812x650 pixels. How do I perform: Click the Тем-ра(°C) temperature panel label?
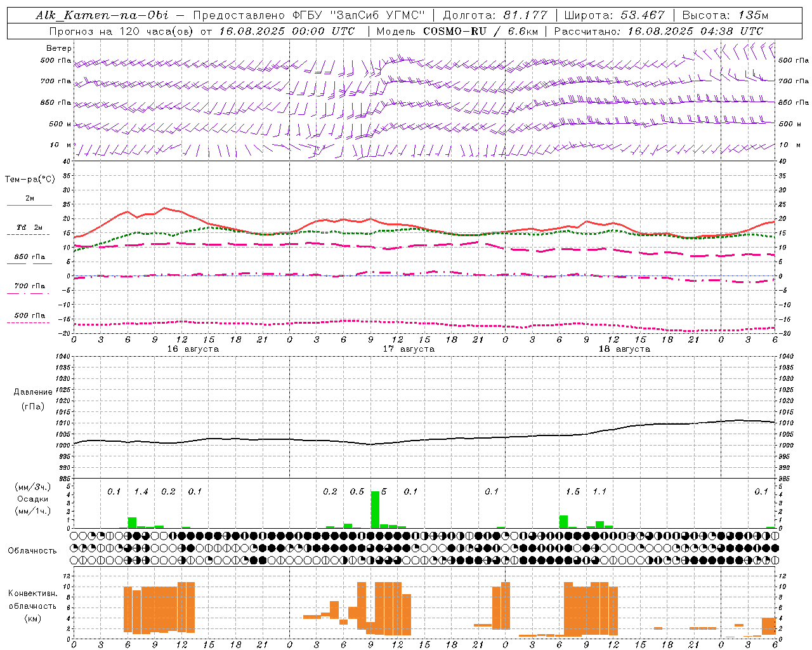pyautogui.click(x=30, y=180)
